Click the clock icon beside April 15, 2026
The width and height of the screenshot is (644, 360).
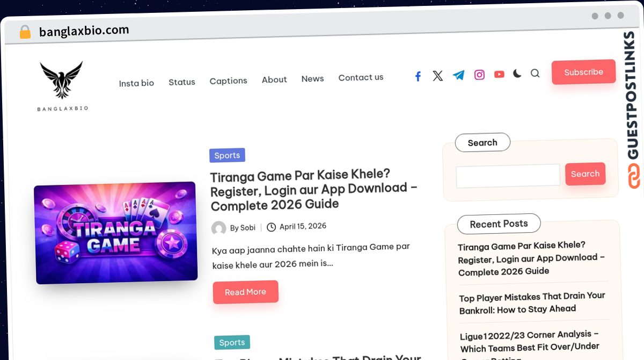(x=272, y=227)
